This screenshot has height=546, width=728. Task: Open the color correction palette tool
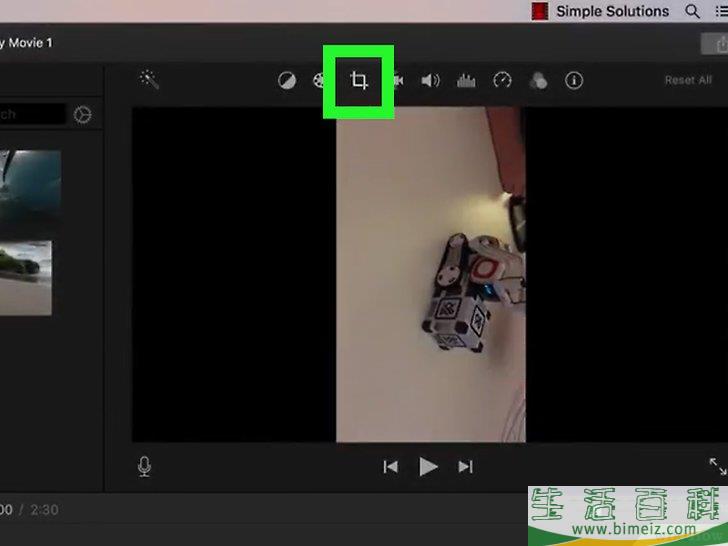point(318,81)
